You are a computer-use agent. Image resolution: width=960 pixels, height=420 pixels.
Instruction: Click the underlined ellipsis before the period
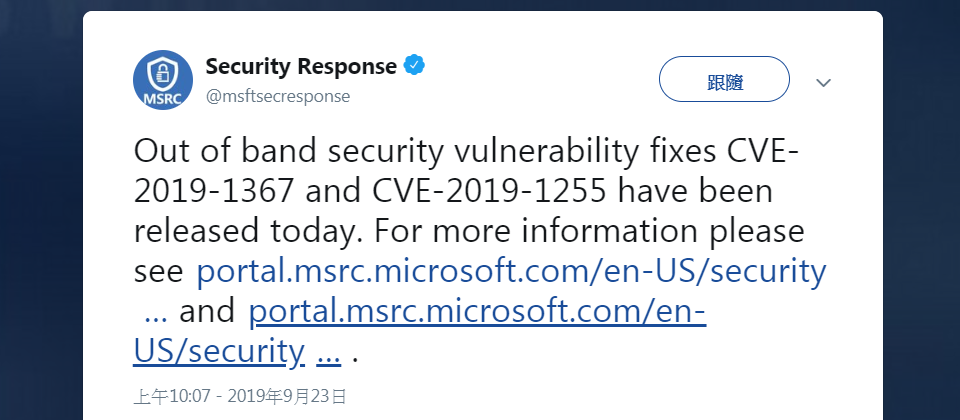(x=328, y=355)
